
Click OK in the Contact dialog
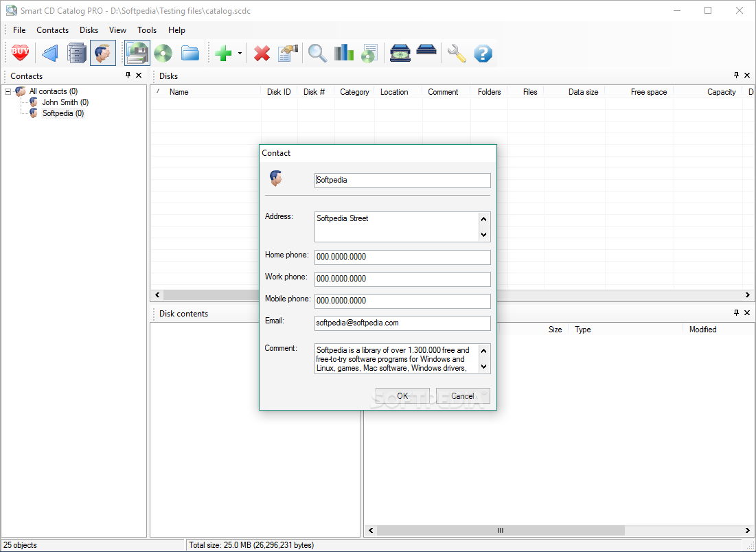(402, 395)
